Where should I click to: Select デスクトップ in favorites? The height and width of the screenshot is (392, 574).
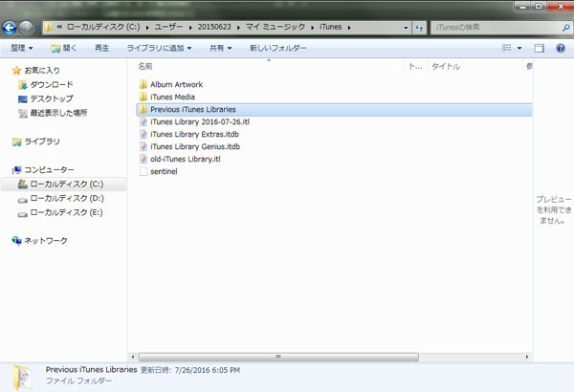(46, 98)
